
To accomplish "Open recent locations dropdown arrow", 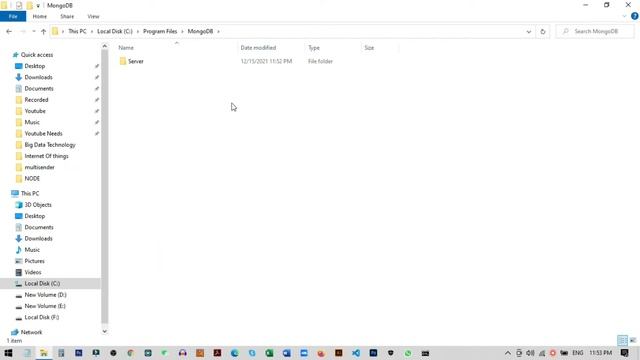I will click(33, 31).
